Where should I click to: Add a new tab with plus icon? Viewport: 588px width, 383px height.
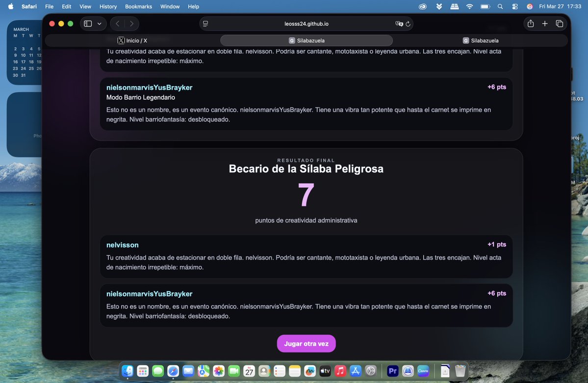545,24
